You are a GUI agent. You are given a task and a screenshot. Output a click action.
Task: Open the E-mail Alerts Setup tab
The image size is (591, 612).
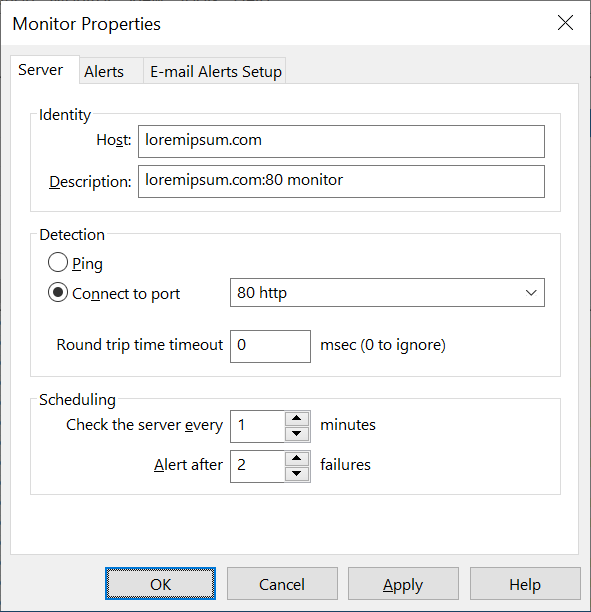[x=215, y=71]
